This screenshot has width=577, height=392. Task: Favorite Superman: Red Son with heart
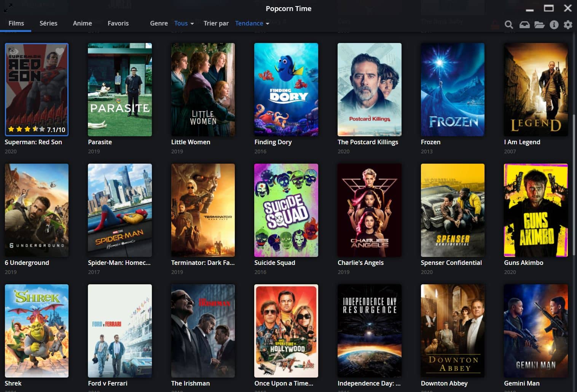coord(59,51)
